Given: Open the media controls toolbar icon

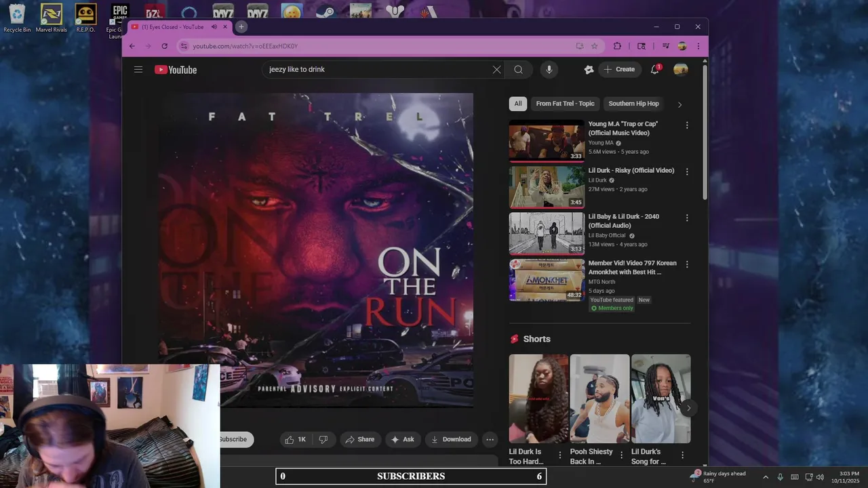Looking at the screenshot, I should click(665, 46).
